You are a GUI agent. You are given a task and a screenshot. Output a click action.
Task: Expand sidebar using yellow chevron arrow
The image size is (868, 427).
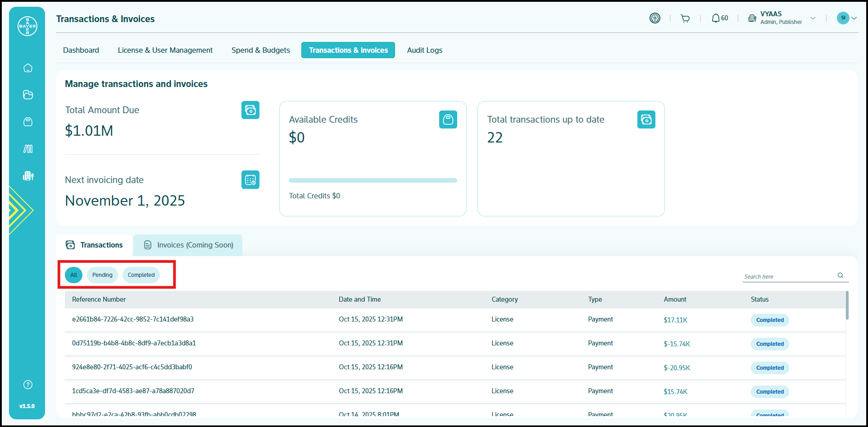[20, 210]
